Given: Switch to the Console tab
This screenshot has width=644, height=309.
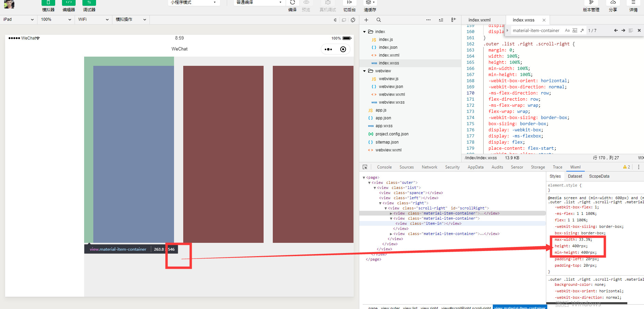Looking at the screenshot, I should 384,167.
